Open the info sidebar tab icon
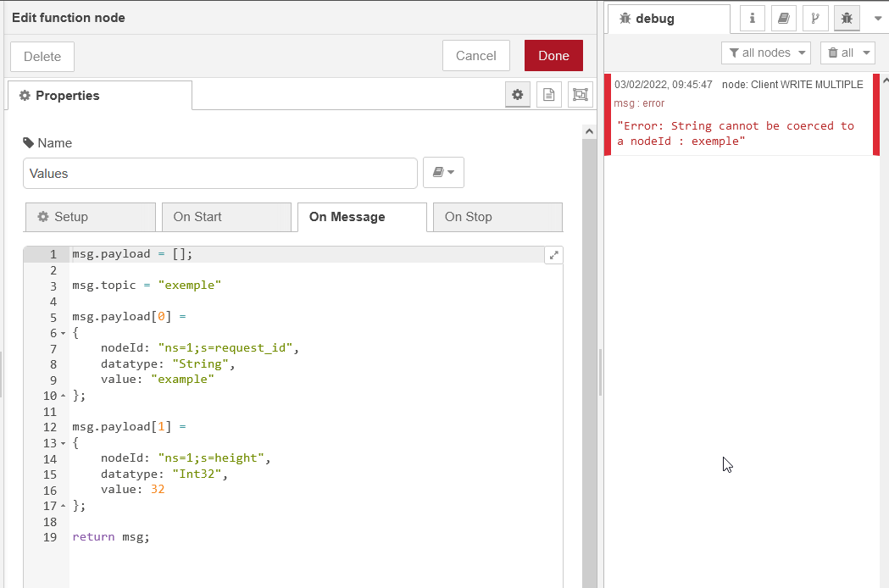This screenshot has width=889, height=588. (x=753, y=19)
